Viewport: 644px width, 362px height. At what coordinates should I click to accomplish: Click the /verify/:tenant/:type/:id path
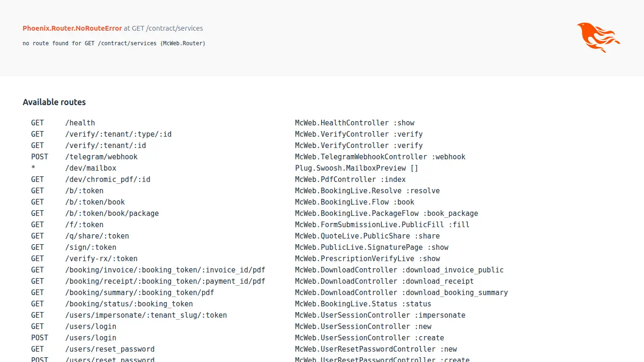coord(118,134)
